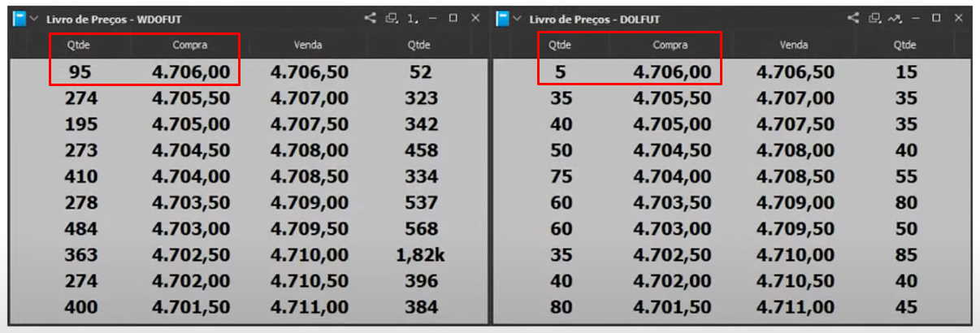Click the blue book icon in DOLFUT window
980x333 pixels.
(502, 18)
